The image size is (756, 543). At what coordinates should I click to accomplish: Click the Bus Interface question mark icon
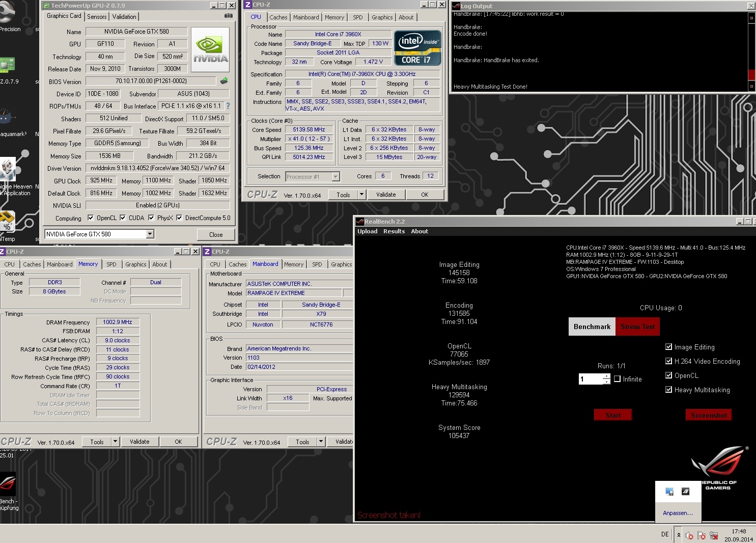tap(228, 106)
